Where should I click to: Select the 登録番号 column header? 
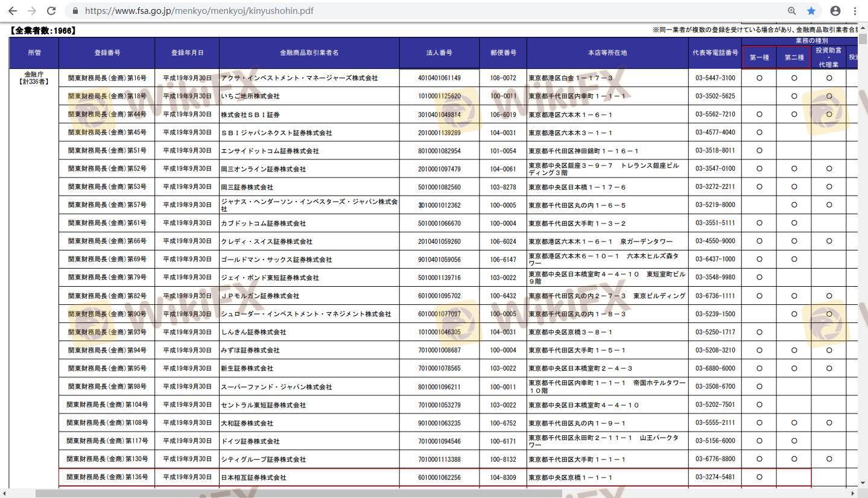click(107, 53)
